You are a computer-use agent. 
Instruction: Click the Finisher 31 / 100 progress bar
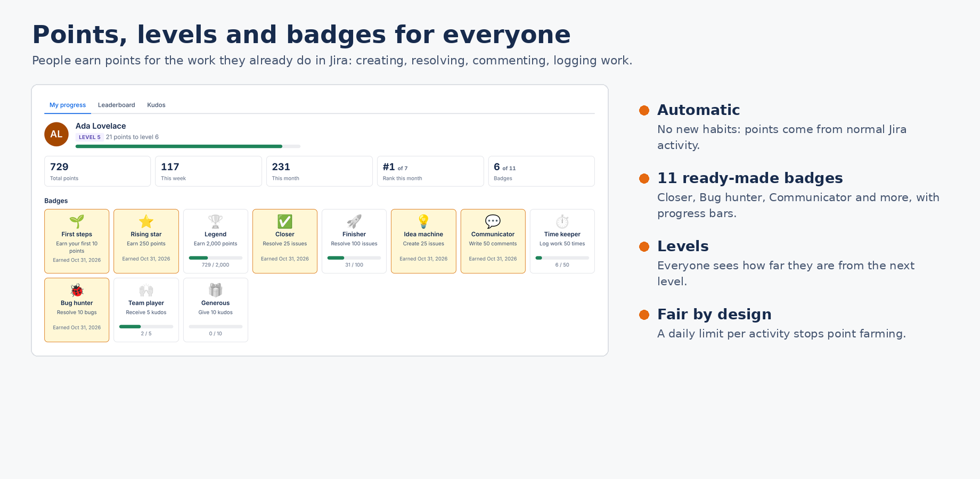coord(354,258)
